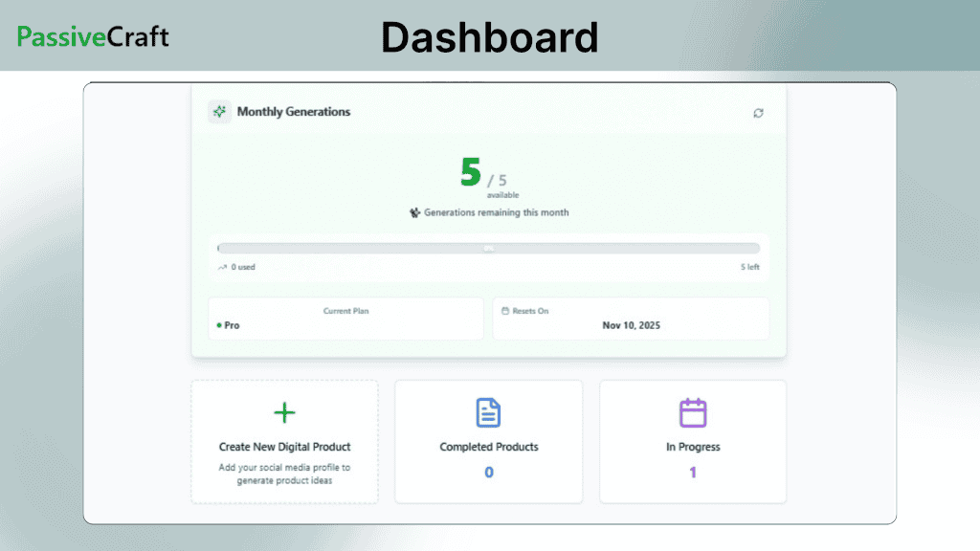Open the Completed Products document icon
The image size is (980, 551).
pos(488,411)
